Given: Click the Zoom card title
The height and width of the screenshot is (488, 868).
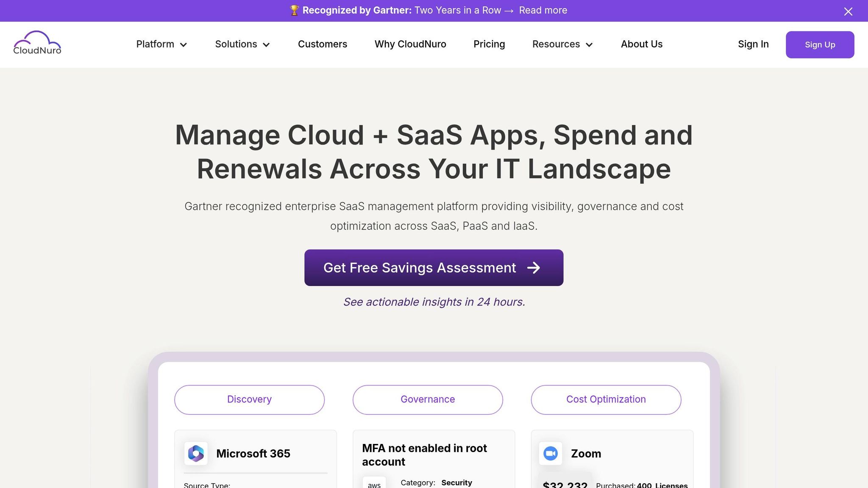Looking at the screenshot, I should click(586, 454).
